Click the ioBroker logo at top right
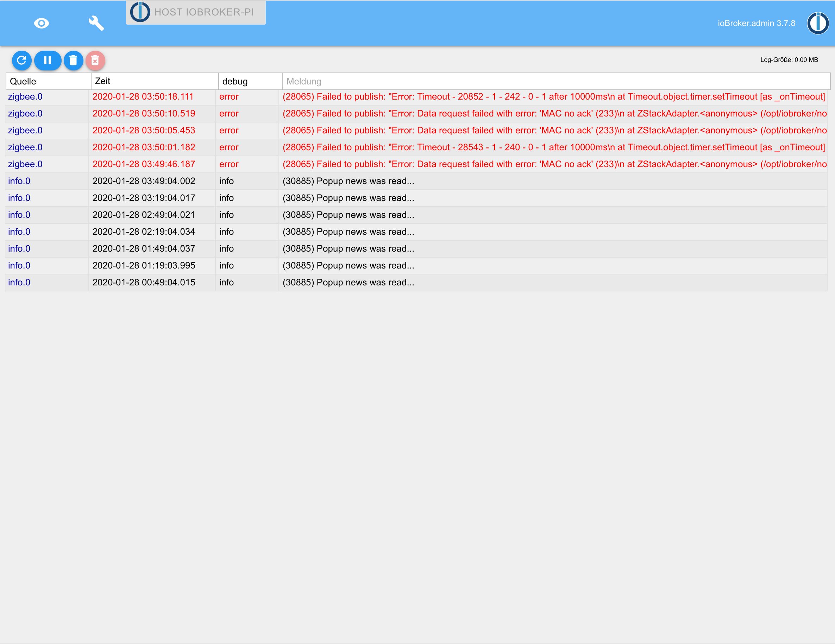835x644 pixels. tap(817, 23)
